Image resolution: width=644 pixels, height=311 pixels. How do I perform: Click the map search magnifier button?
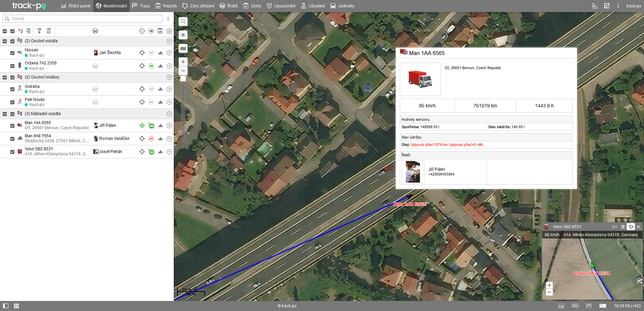pyautogui.click(x=183, y=22)
